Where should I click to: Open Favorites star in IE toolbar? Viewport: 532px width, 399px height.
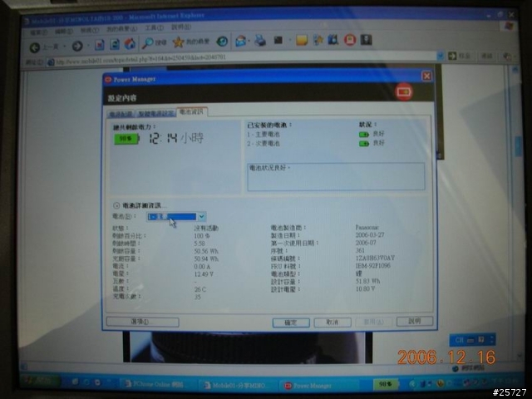178,42
